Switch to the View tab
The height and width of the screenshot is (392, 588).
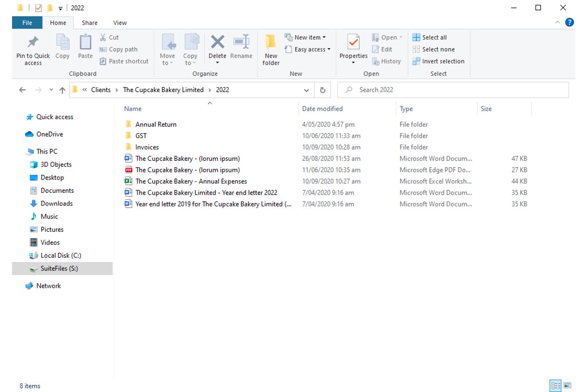120,23
